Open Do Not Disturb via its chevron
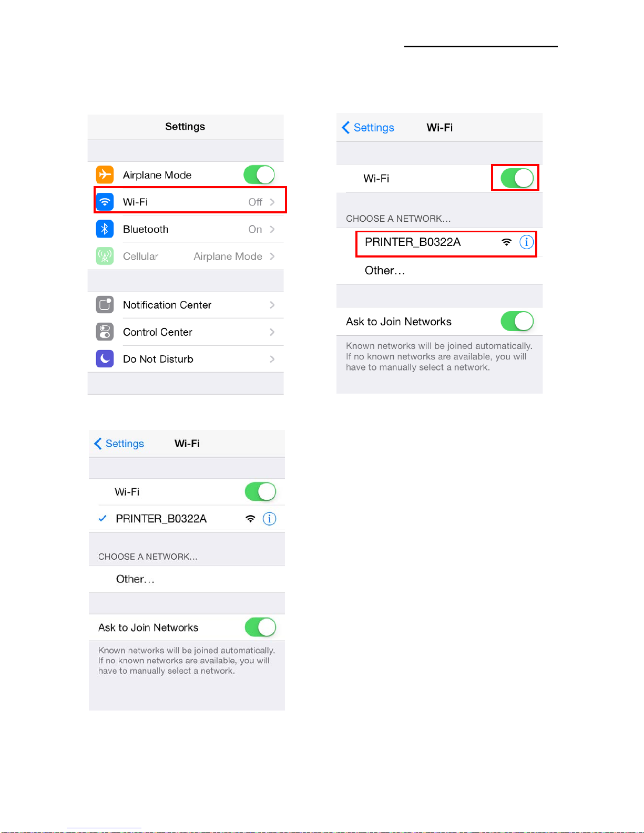The width and height of the screenshot is (644, 833). pos(272,359)
